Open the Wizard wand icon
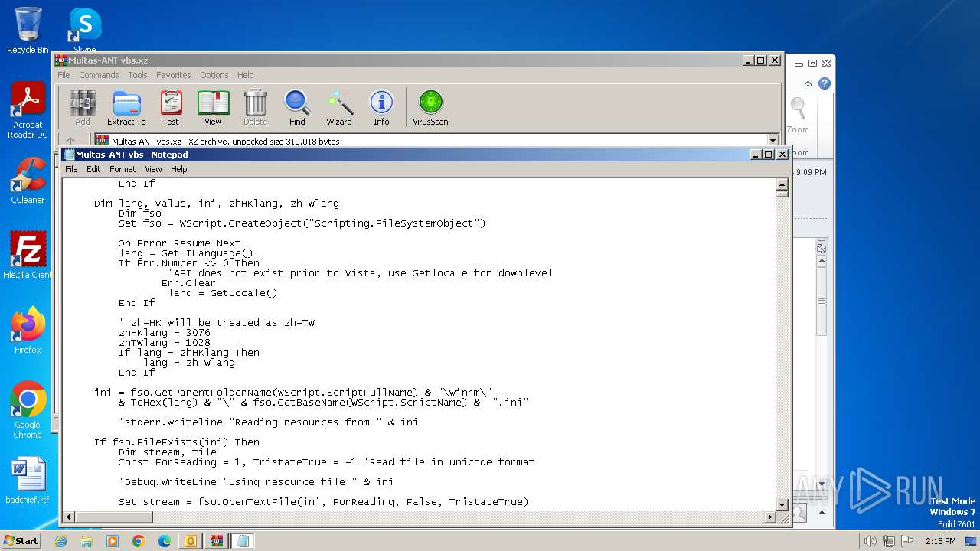Viewport: 980px width, 551px height. point(339,108)
